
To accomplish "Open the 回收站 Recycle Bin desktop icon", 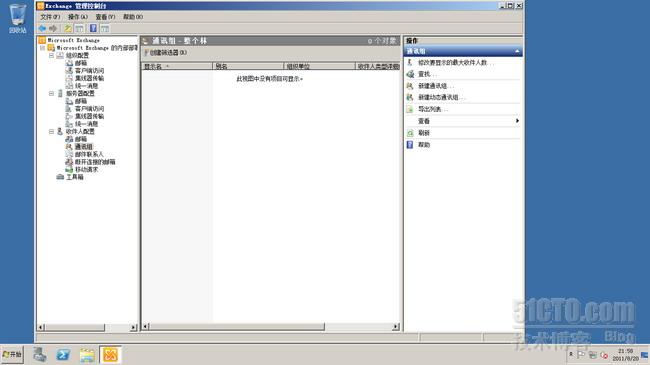I will click(x=17, y=19).
